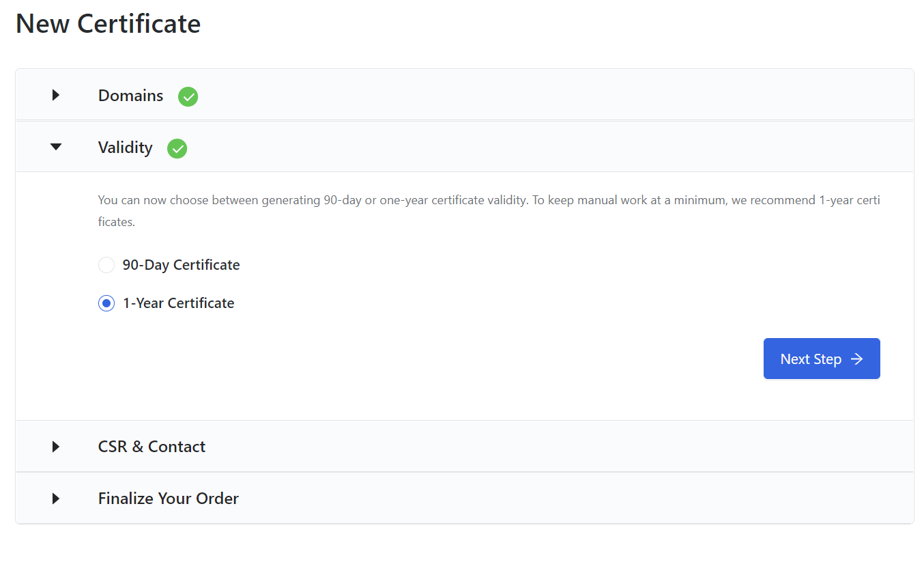The height and width of the screenshot is (573, 924).
Task: Click the Validity step title
Action: (125, 148)
